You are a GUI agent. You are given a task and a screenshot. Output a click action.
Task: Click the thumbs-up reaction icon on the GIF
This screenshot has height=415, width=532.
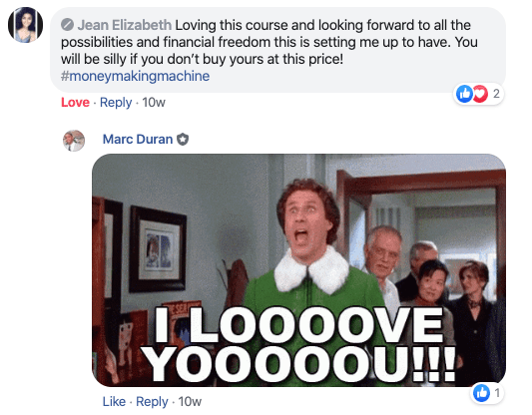tap(481, 393)
